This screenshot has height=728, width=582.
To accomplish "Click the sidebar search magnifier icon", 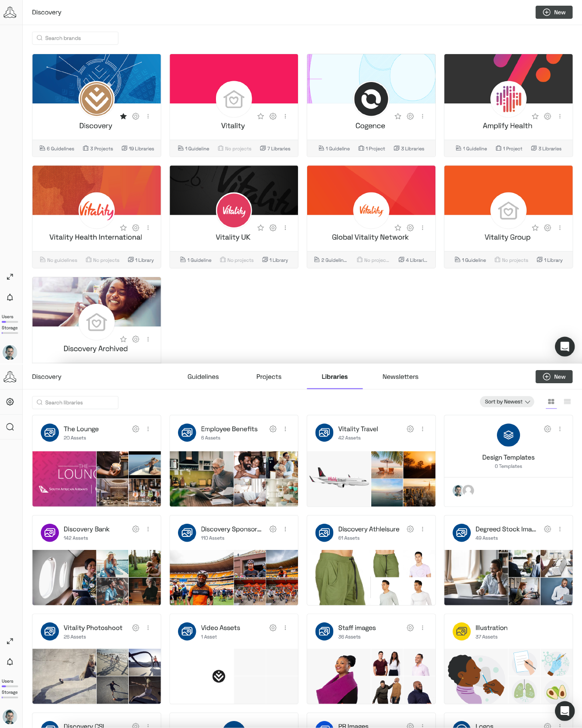I will [x=10, y=427].
